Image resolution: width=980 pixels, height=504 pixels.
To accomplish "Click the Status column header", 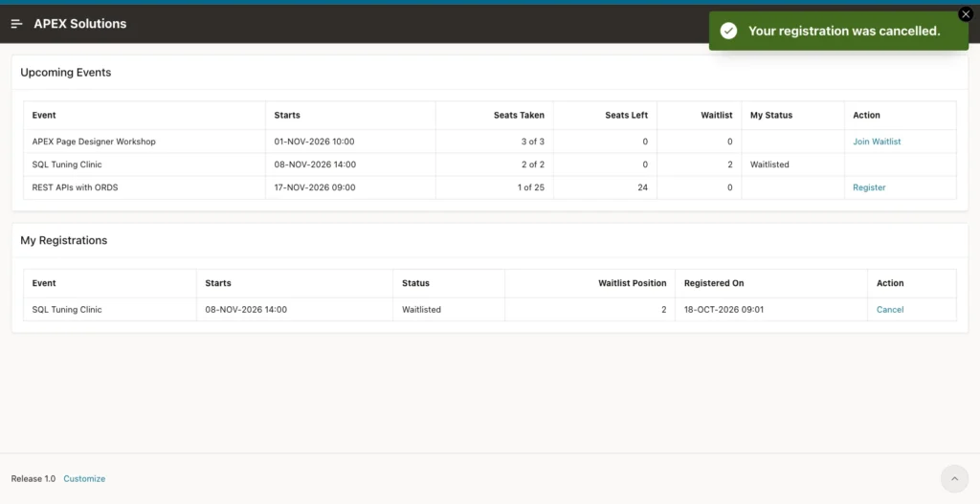I will tap(415, 283).
